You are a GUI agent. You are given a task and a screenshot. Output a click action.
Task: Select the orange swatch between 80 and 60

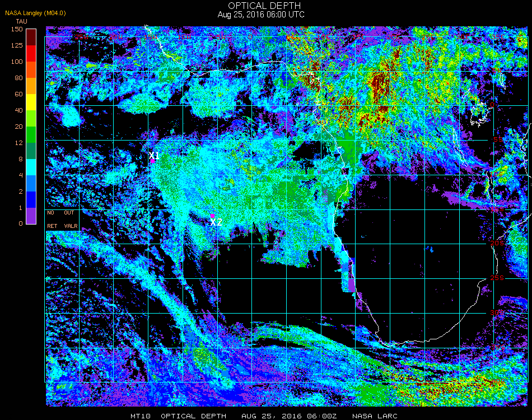coord(31,86)
